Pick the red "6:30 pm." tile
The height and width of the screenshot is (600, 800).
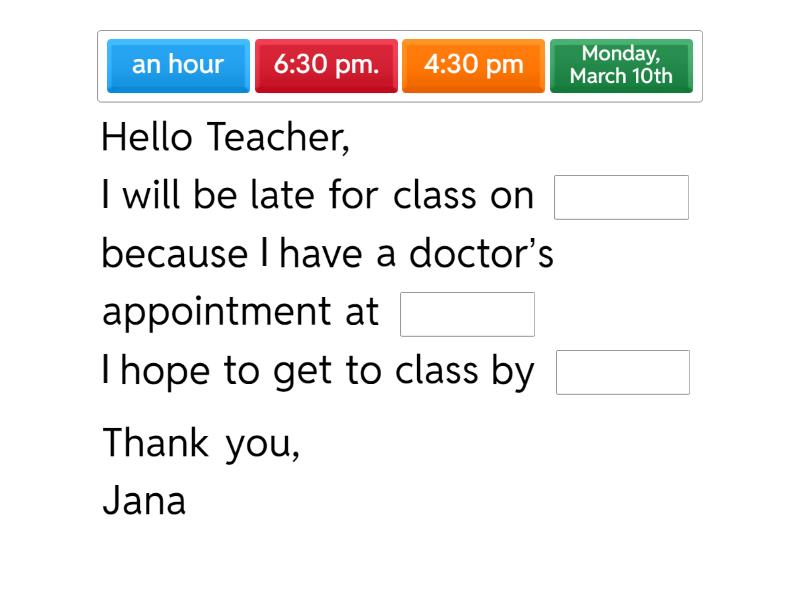coord(326,65)
